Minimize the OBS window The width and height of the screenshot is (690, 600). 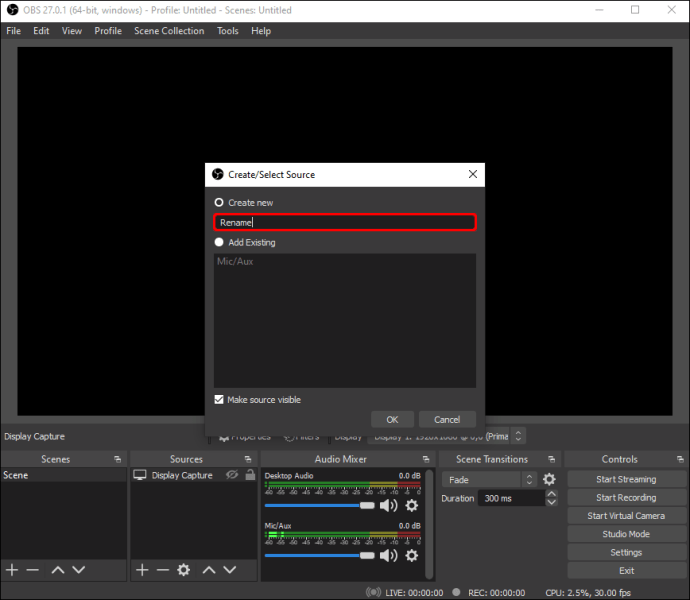pyautogui.click(x=599, y=10)
